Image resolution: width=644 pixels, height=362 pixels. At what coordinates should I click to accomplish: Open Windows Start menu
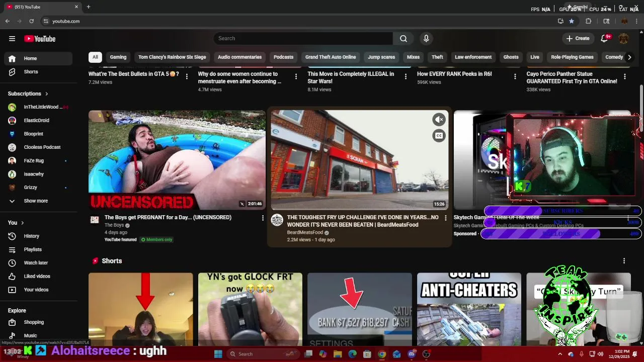pyautogui.click(x=218, y=354)
